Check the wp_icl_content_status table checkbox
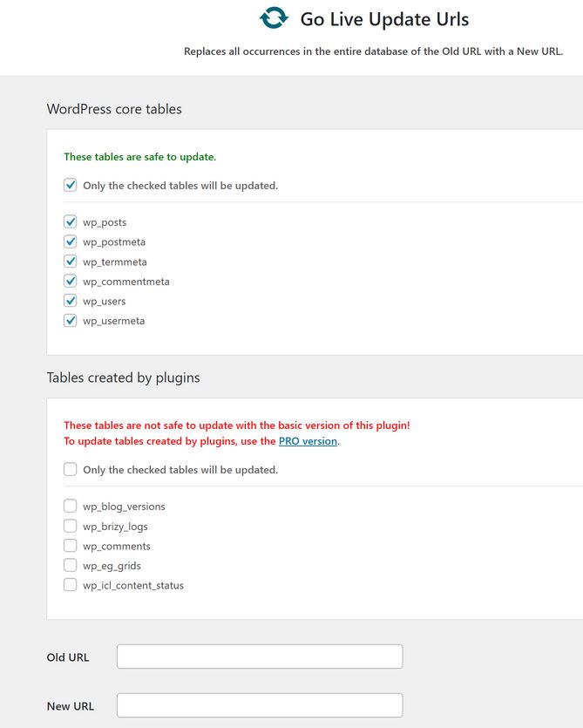This screenshot has width=583, height=728. tap(70, 585)
